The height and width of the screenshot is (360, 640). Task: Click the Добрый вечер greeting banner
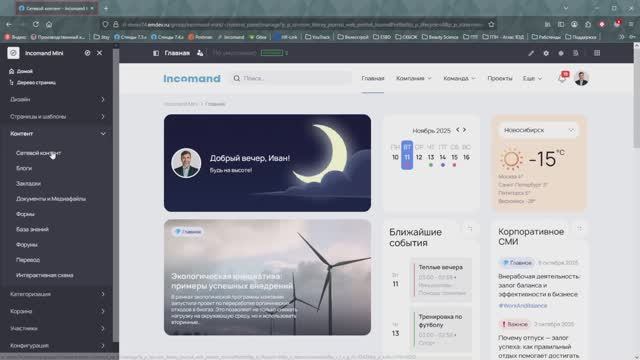point(267,163)
